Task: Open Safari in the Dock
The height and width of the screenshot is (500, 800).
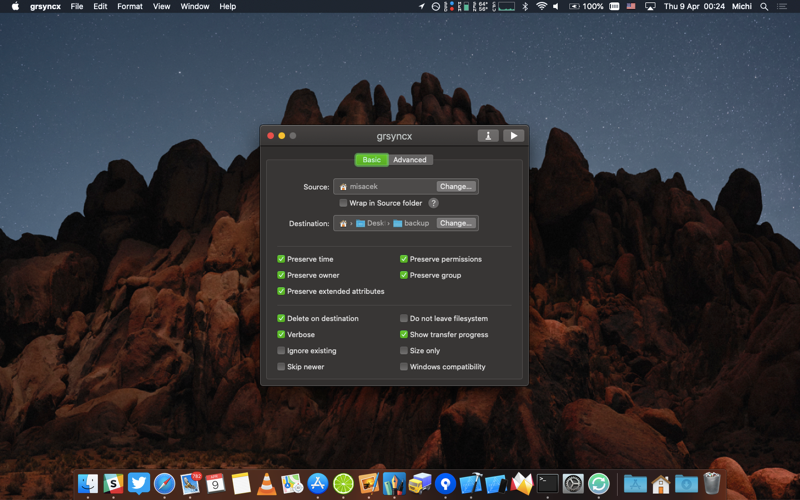Action: point(164,484)
